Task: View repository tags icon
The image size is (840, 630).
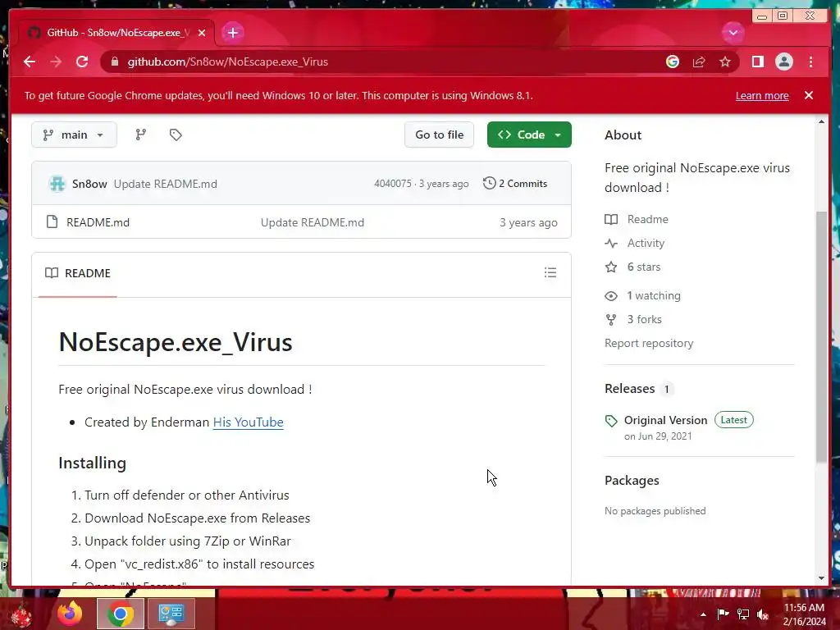Action: (176, 135)
